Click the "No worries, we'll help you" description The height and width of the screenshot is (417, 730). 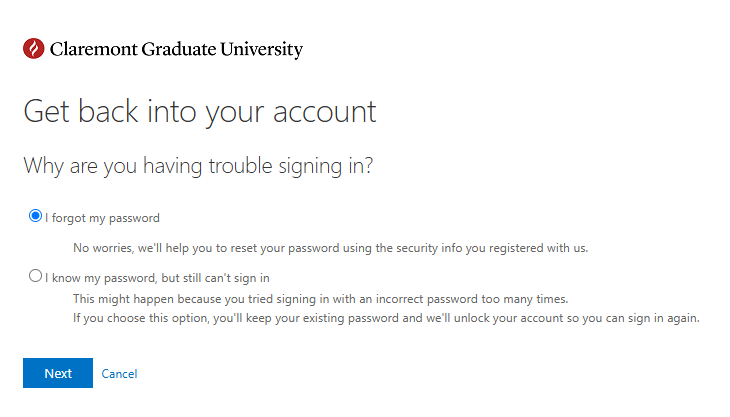pos(331,248)
